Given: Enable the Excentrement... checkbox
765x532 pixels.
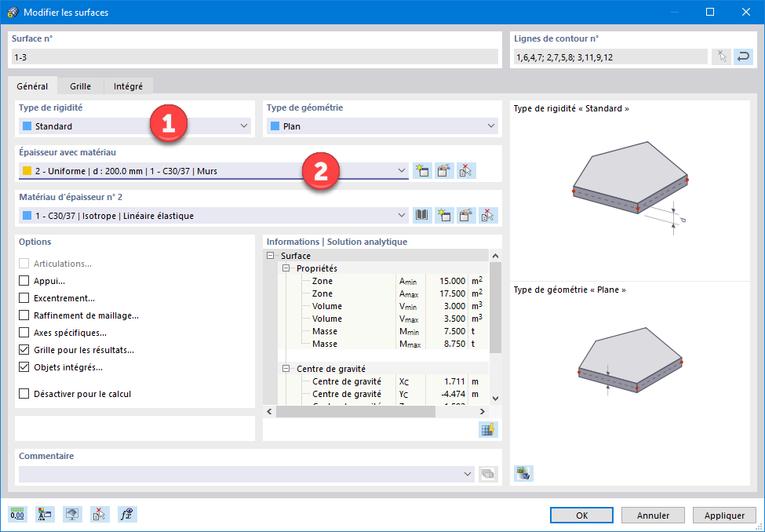Looking at the screenshot, I should [x=24, y=297].
